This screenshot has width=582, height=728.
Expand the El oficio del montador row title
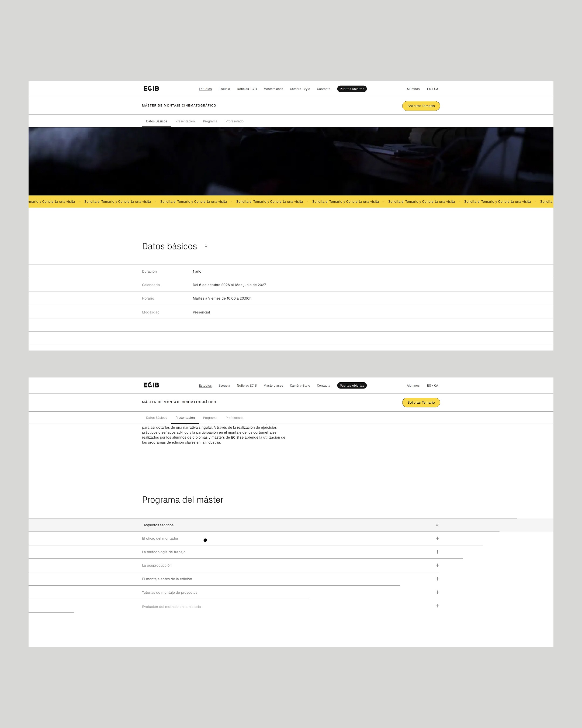(x=160, y=538)
